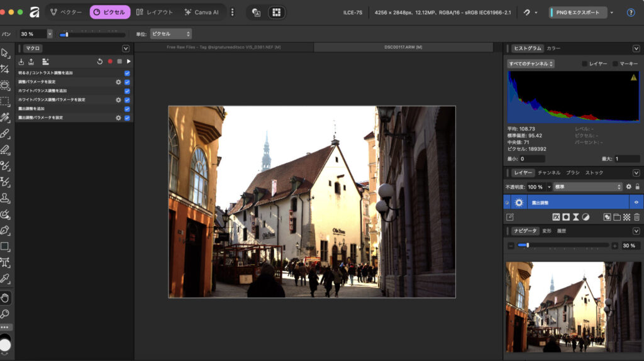Open the 標準 blend mode dropdown
The image size is (644, 361).
(587, 187)
